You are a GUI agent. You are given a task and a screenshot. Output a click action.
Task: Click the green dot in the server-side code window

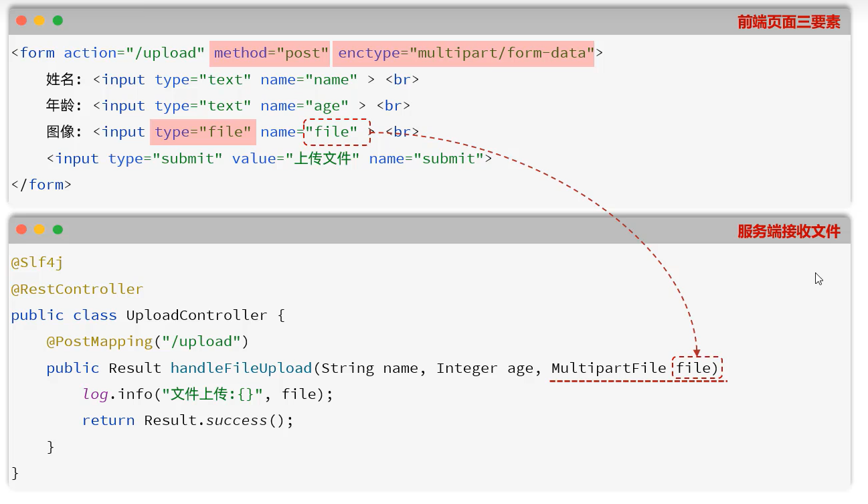pyautogui.click(x=58, y=230)
